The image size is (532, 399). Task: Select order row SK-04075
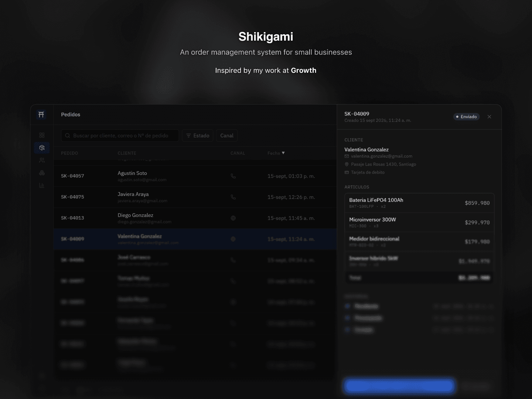click(x=195, y=197)
